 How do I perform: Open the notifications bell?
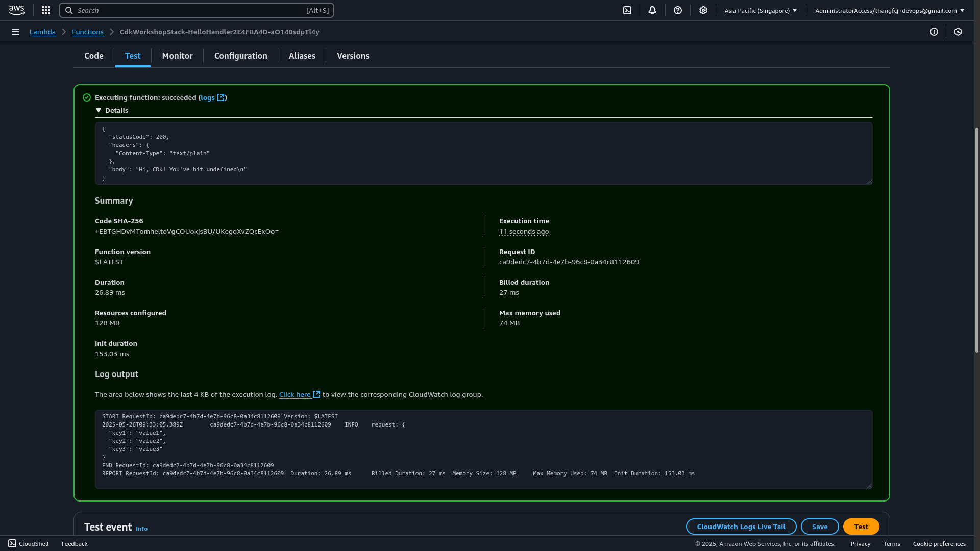[652, 10]
